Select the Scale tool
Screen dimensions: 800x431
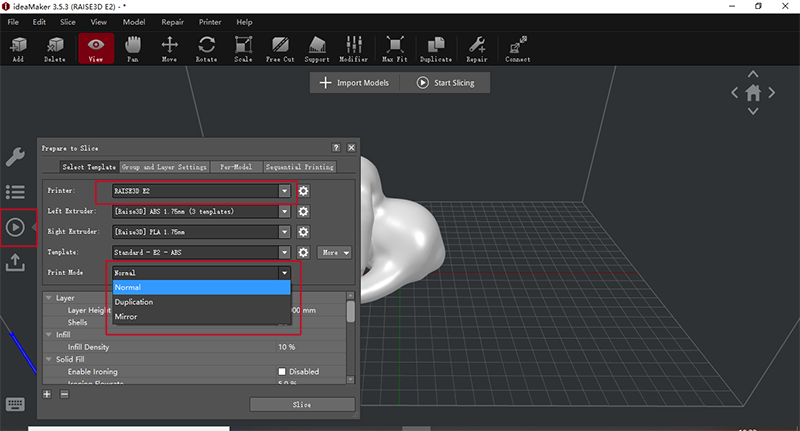(x=243, y=49)
